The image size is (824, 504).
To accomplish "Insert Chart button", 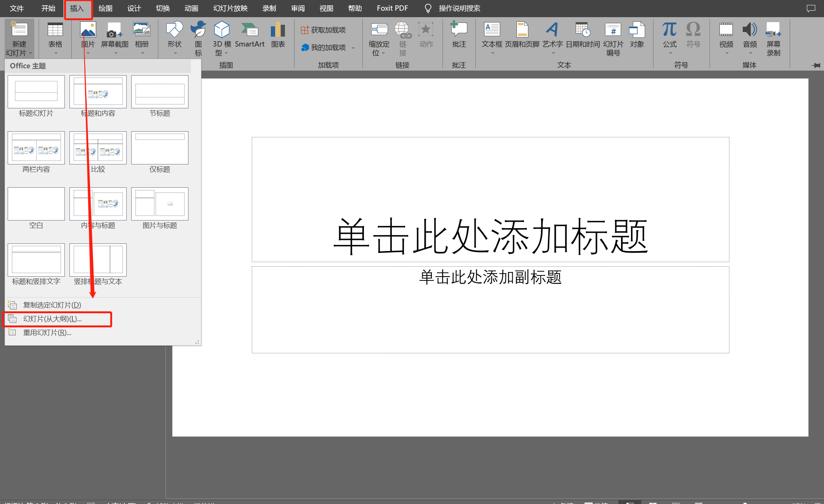I will (278, 35).
